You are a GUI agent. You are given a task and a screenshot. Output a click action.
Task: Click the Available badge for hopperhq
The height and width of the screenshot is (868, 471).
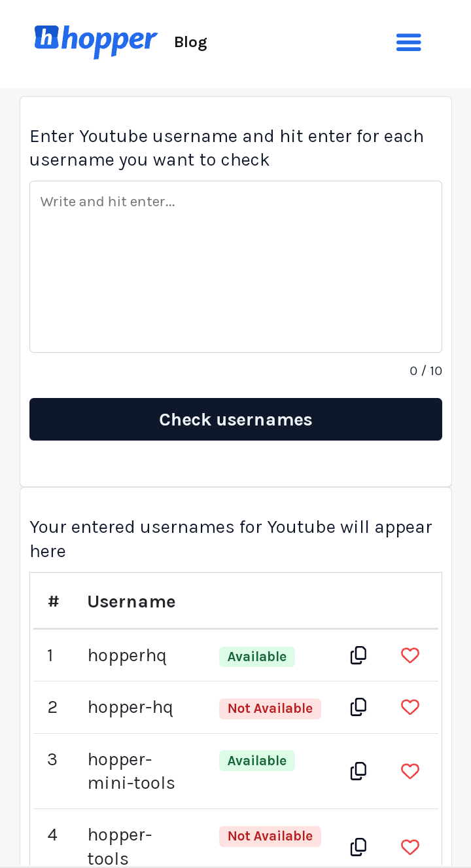tap(257, 657)
